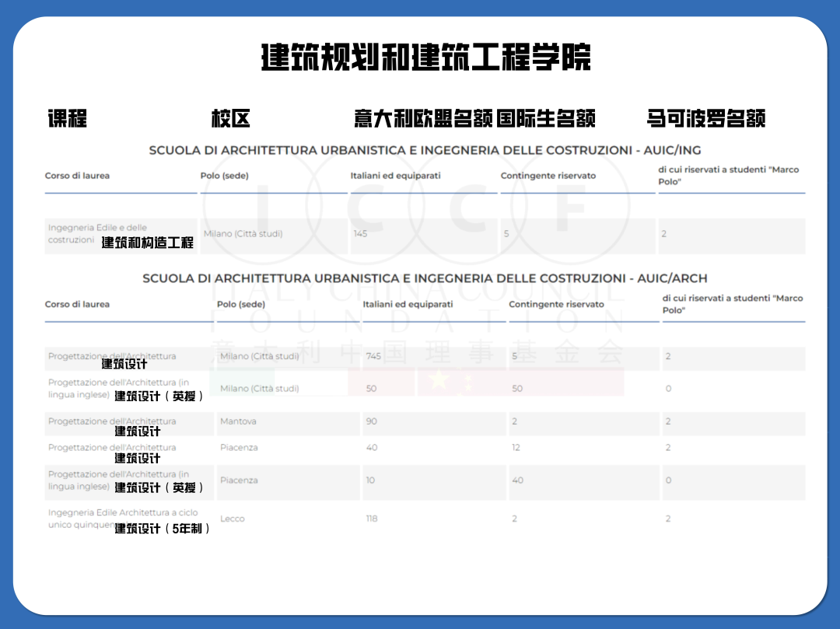840x629 pixels.
Task: Select Italiani value 40 in Piacenza row
Action: click(x=372, y=448)
